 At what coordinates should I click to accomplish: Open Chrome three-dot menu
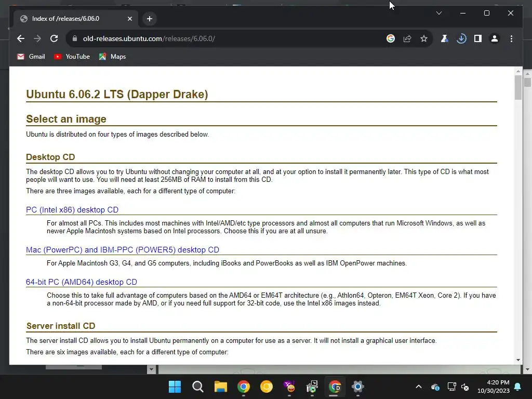511,38
